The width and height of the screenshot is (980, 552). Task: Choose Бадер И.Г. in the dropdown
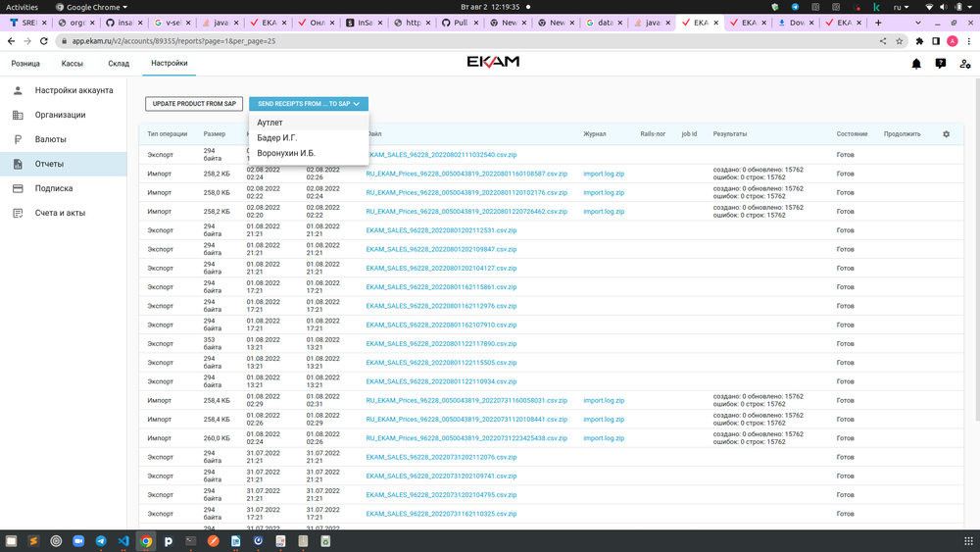[x=277, y=137]
